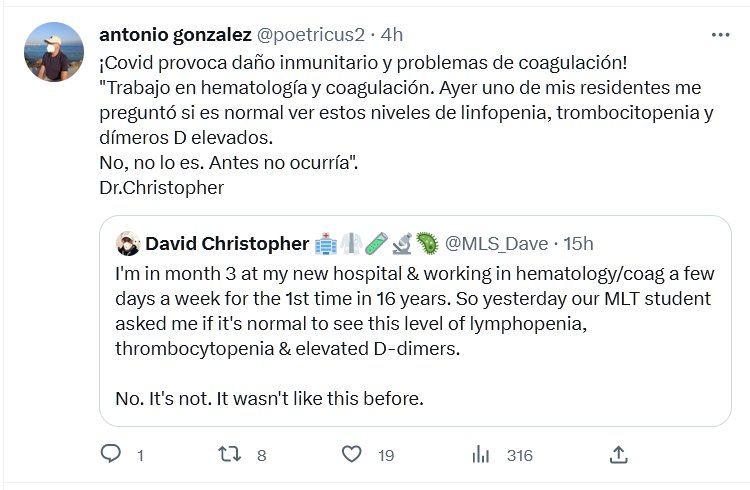Click the microscope emoji beside David Christopher

(x=401, y=244)
